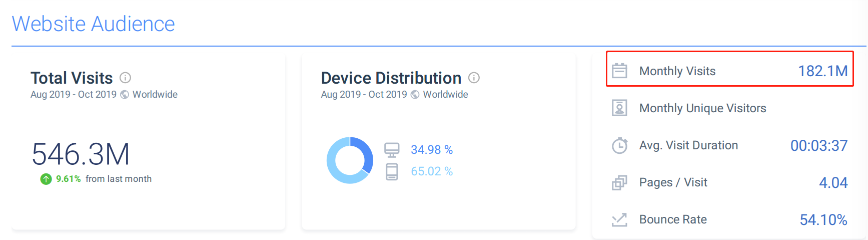Click the Bounce Rate chart icon

[x=619, y=219]
